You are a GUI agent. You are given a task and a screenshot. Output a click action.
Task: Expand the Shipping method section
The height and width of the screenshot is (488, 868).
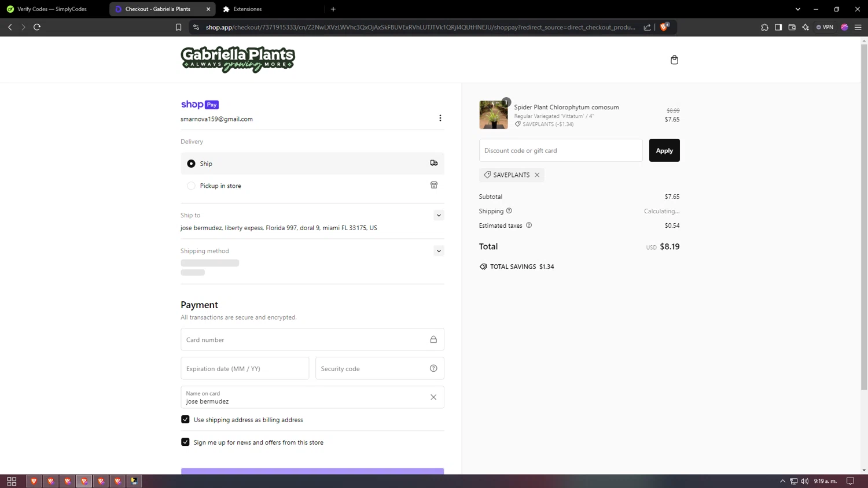click(x=439, y=251)
